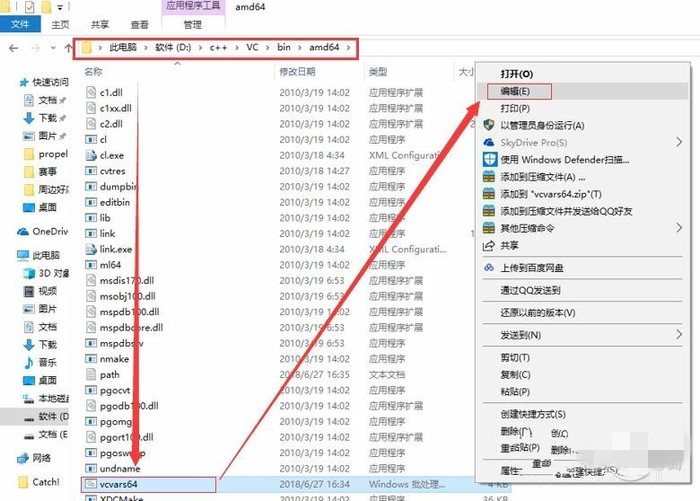Select the undname file name
The height and width of the screenshot is (501, 700).
(x=120, y=468)
